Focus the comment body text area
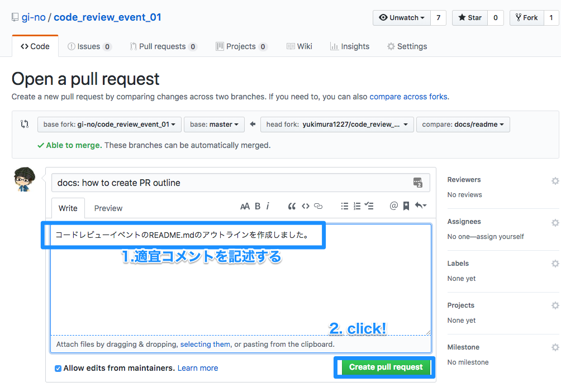Image resolution: width=561 pixels, height=392 pixels. click(240, 280)
